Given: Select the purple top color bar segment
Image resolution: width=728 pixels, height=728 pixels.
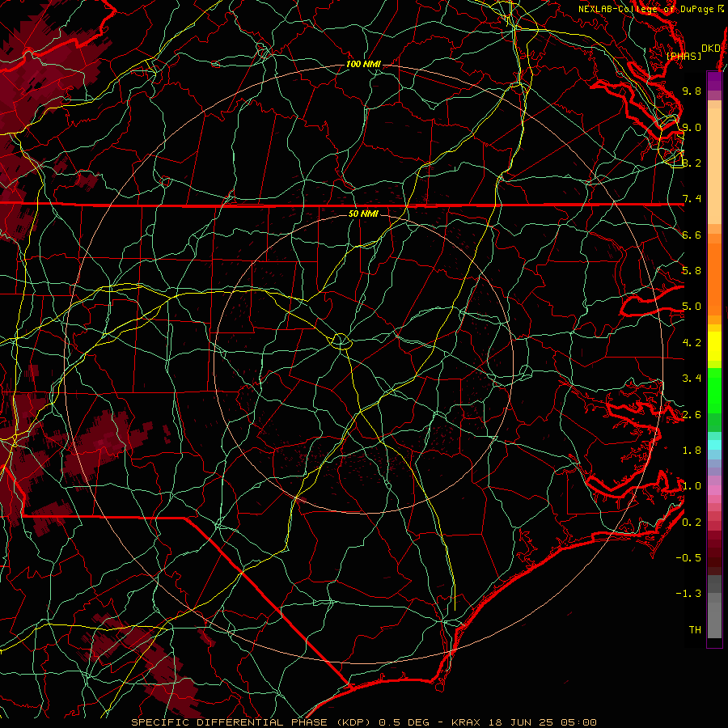Looking at the screenshot, I should tap(714, 81).
